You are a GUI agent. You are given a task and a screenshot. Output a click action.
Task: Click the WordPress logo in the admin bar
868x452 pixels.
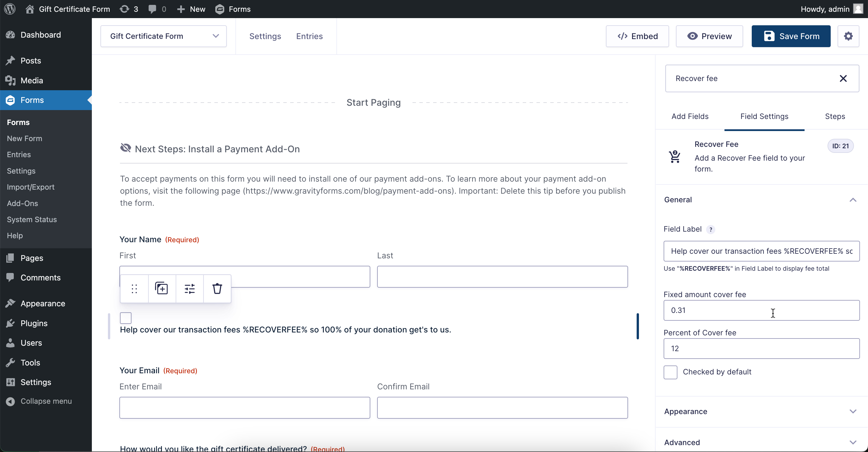pos(9,9)
